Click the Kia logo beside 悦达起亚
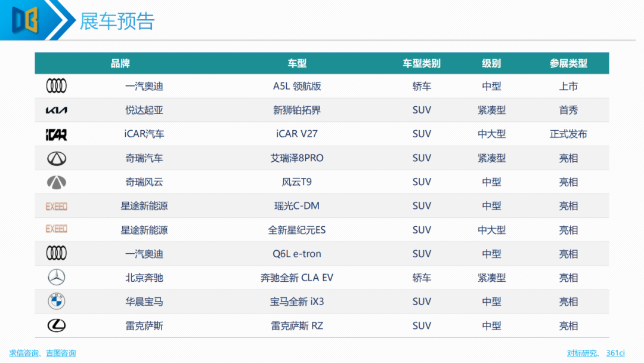644x363 pixels. (x=56, y=110)
